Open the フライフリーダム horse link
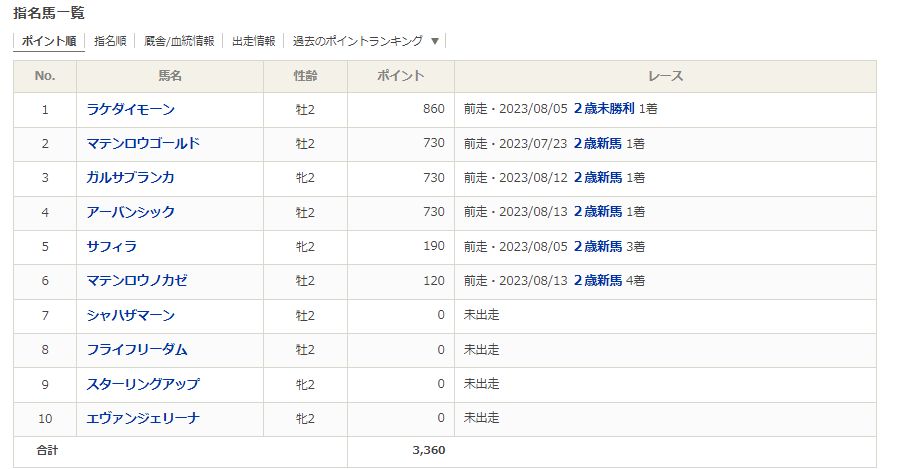Screen dimensions: 901x469 [137, 349]
